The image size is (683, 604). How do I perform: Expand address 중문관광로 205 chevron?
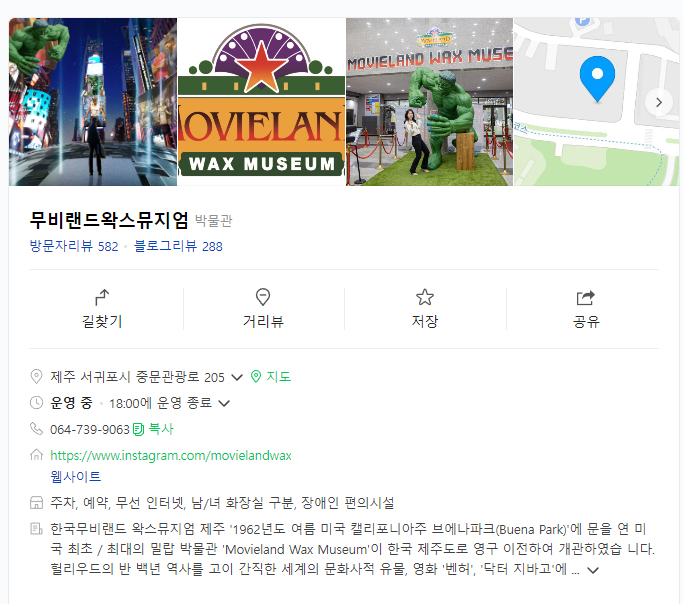(x=237, y=377)
